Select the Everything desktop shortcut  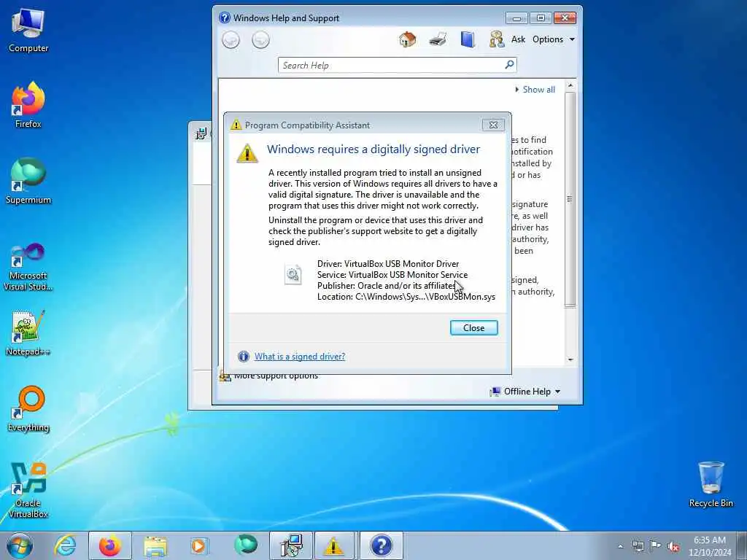28,408
